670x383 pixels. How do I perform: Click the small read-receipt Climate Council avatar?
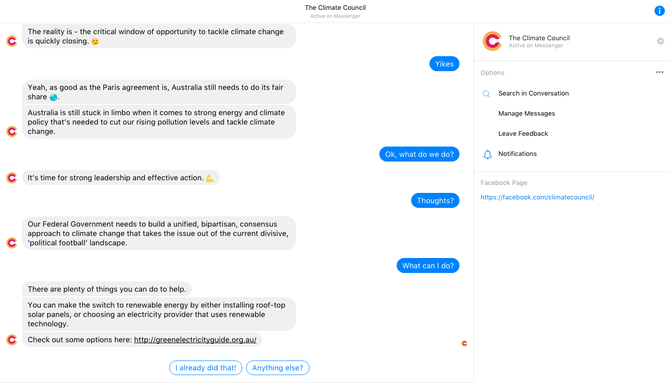[x=464, y=343]
